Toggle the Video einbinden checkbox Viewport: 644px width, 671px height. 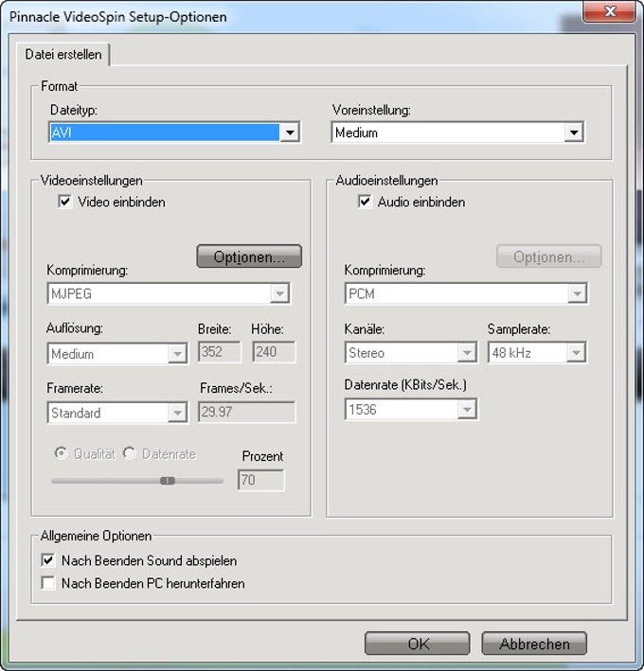click(x=64, y=202)
